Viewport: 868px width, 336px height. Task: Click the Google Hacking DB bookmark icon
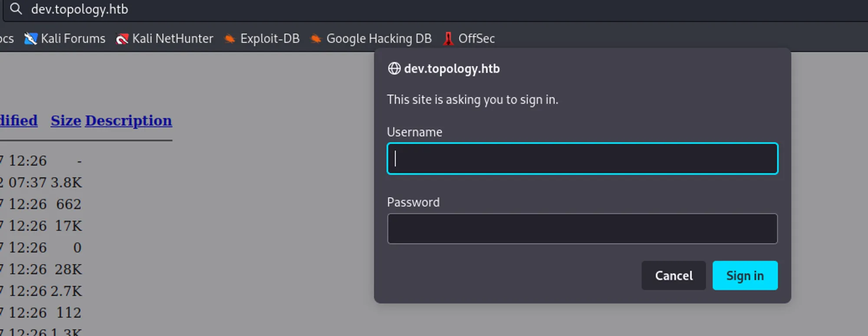(316, 39)
